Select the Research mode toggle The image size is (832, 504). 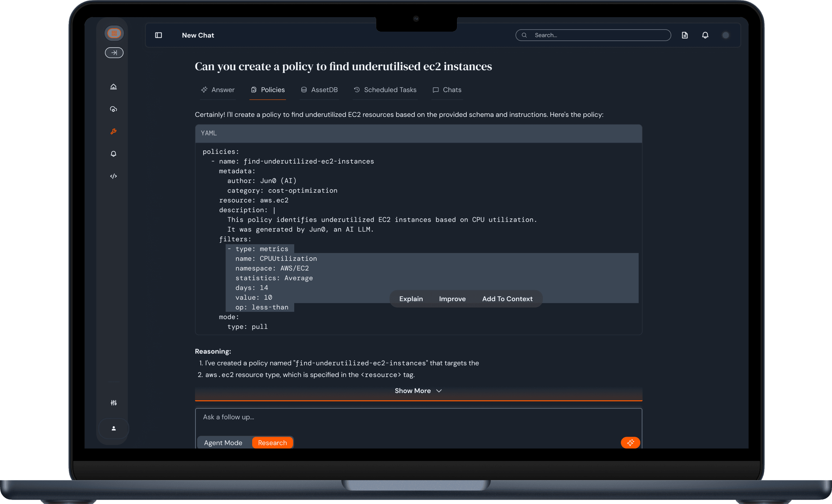pos(272,443)
